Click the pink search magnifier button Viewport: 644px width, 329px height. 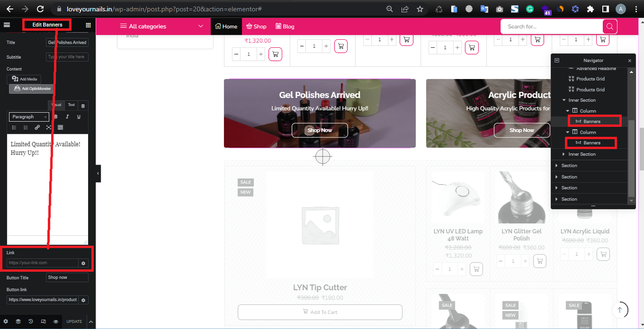[x=610, y=27]
